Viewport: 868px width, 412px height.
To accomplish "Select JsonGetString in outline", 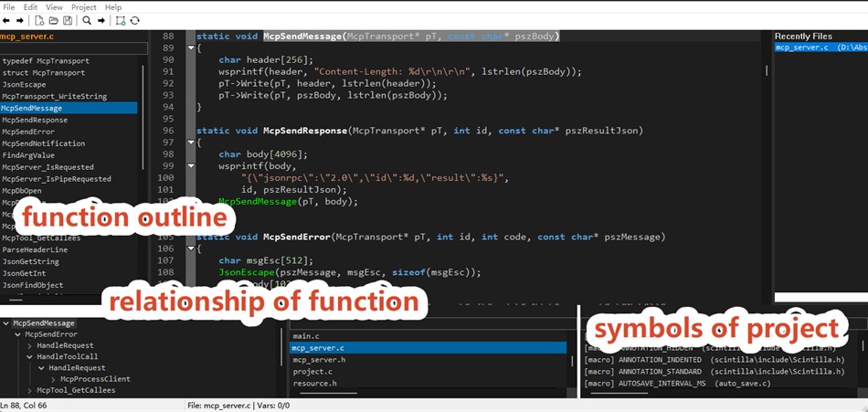I will pyautogui.click(x=30, y=261).
